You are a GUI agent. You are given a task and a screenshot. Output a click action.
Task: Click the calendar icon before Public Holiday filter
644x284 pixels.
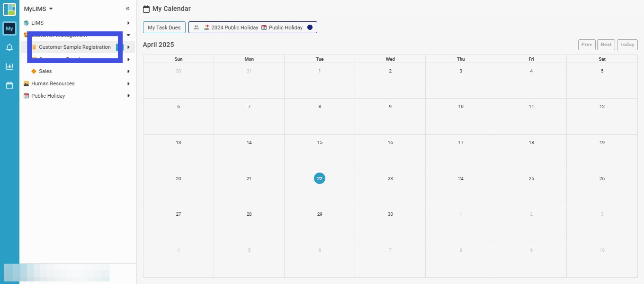click(x=264, y=27)
